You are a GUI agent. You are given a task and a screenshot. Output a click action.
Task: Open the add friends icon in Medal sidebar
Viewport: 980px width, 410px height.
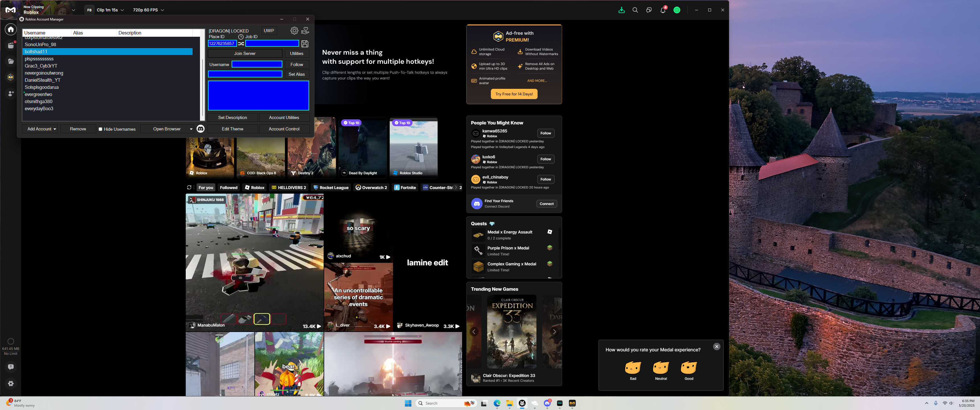11,93
